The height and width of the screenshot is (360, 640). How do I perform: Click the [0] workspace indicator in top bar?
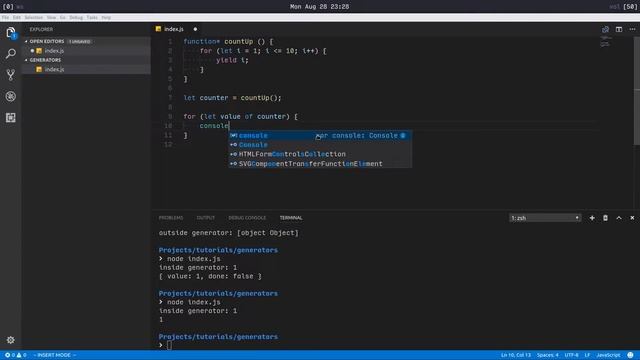pyautogui.click(x=8, y=7)
